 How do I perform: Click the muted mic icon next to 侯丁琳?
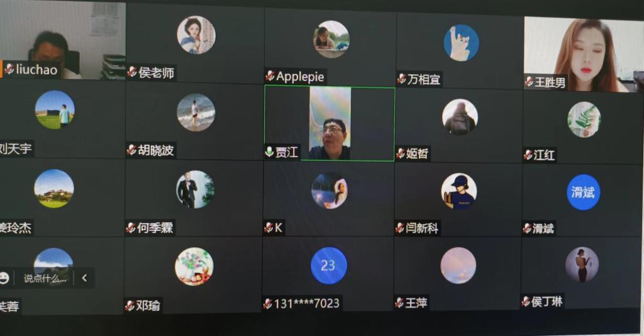(x=526, y=301)
